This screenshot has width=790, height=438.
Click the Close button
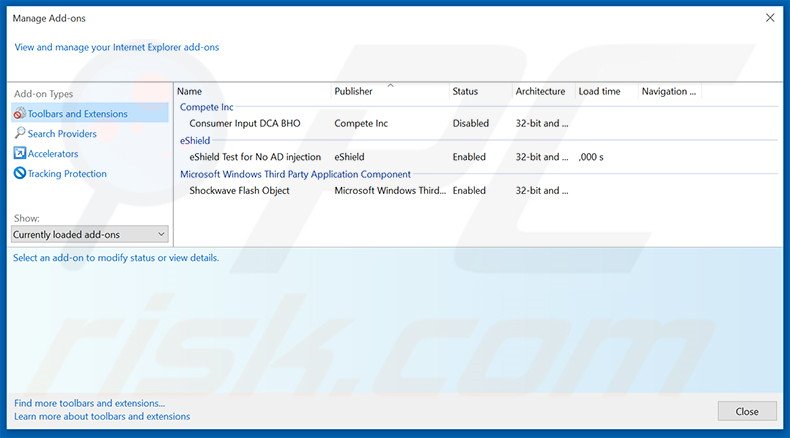[747, 411]
